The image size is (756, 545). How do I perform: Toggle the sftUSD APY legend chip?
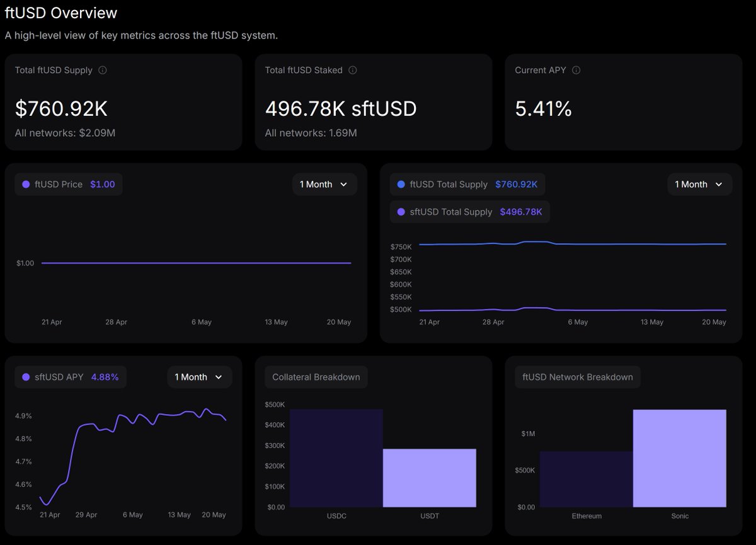(71, 377)
